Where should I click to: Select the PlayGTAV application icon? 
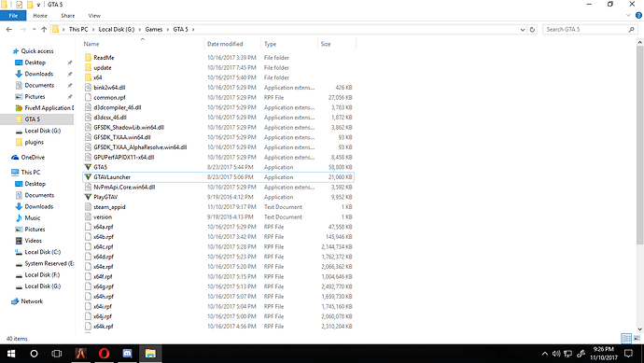pos(88,197)
